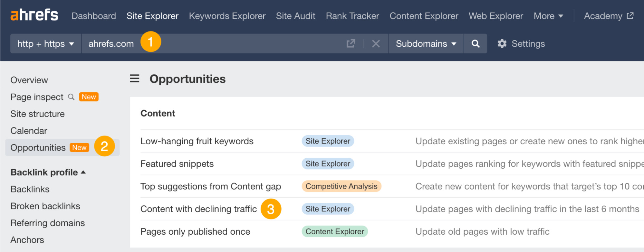The image size is (644, 252).
Task: Open Low-hanging fruit keywords opportunity
Action: click(197, 141)
